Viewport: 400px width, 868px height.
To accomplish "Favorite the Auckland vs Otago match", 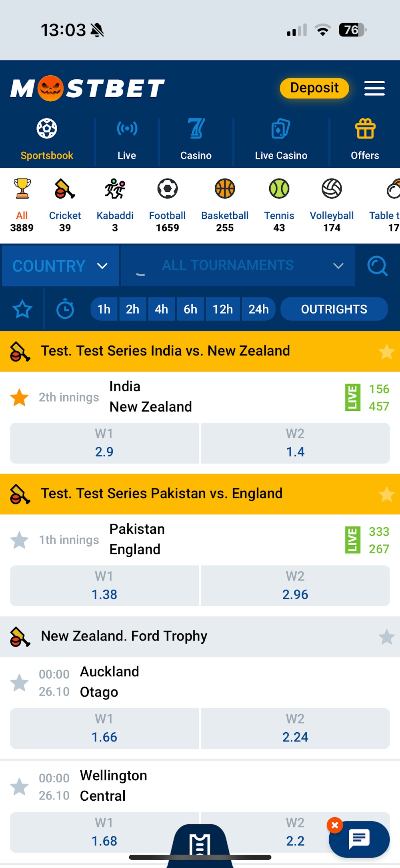I will click(x=19, y=683).
